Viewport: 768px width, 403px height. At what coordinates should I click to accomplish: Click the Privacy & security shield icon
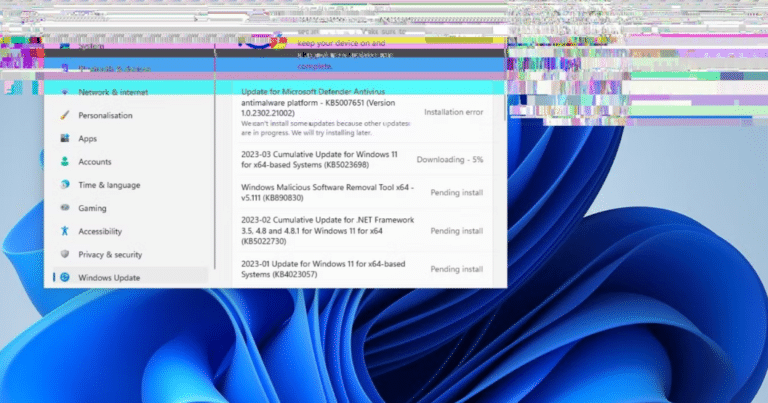tap(65, 254)
